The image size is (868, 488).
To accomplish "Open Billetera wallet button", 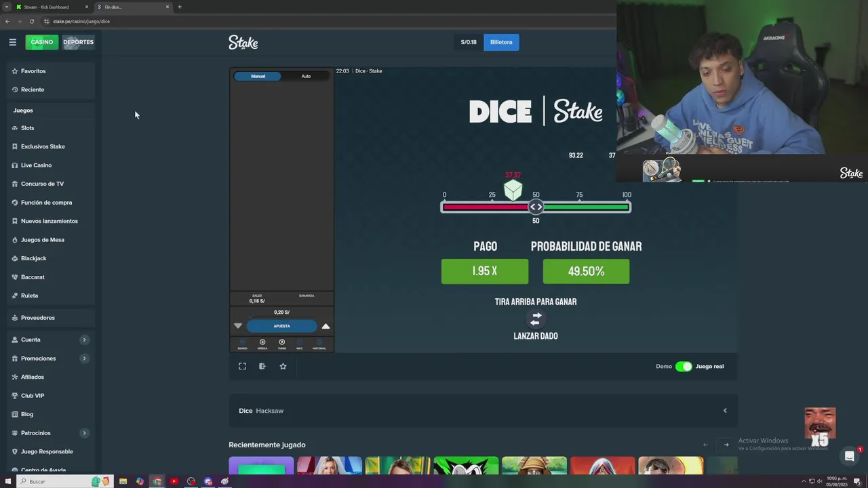I will 501,42.
